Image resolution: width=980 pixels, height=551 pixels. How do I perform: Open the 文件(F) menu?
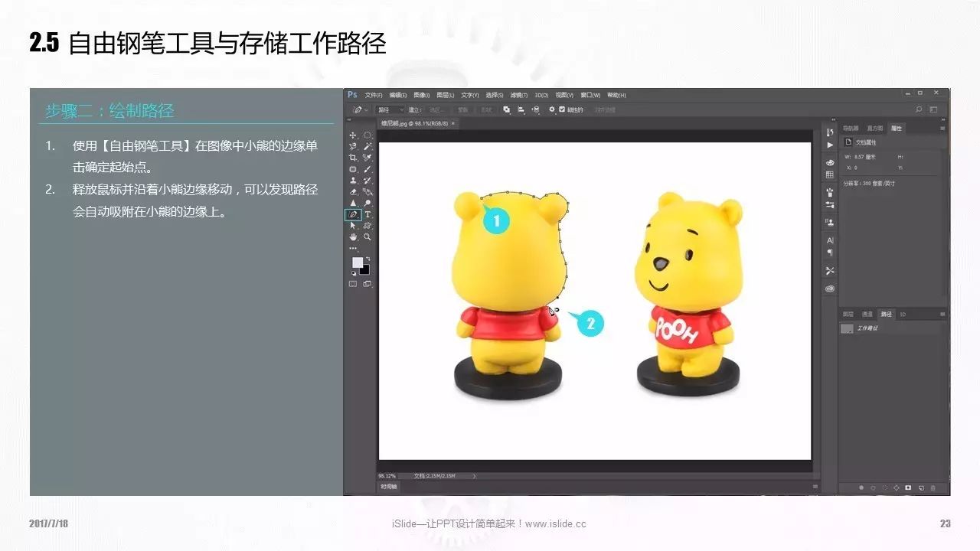[x=374, y=95]
